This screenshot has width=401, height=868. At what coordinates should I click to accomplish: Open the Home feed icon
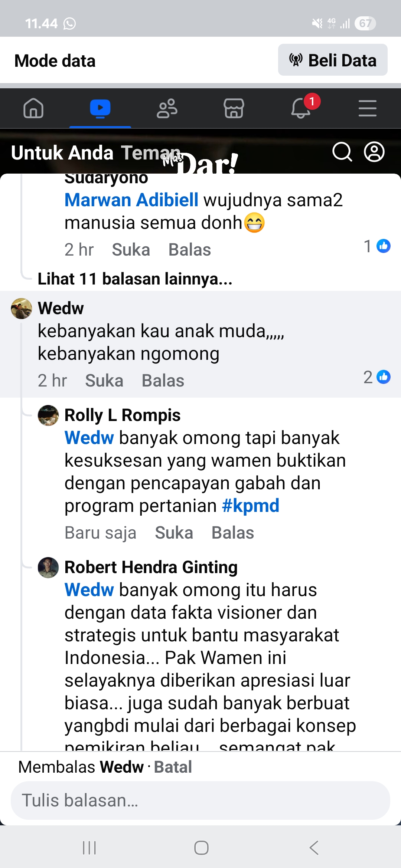(x=33, y=108)
